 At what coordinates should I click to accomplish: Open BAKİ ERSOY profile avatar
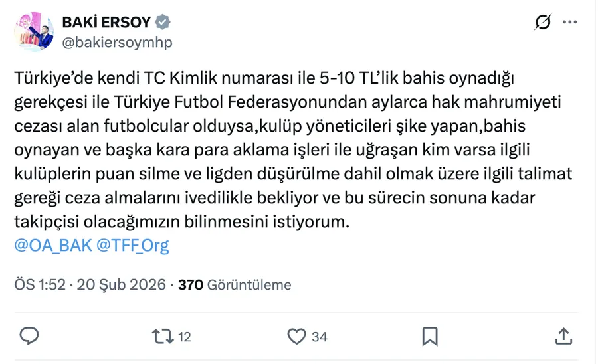pos(33,31)
